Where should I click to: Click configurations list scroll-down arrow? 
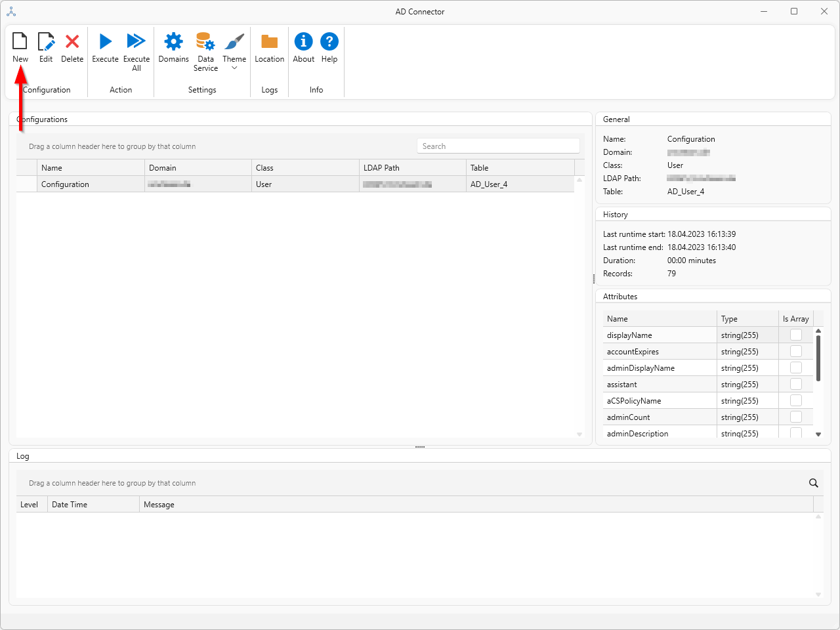(x=579, y=434)
